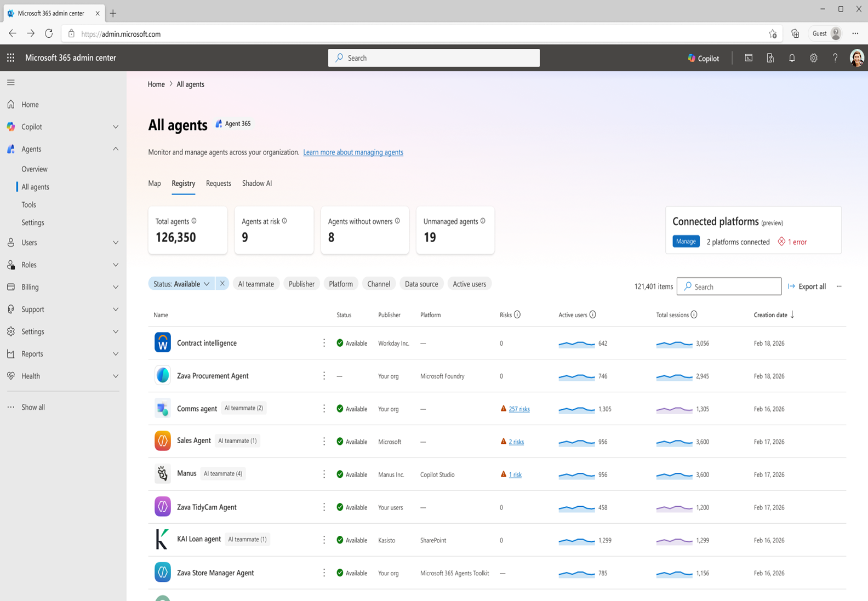Viewport: 868px width, 601px height.
Task: Switch to the Shadow AI tab
Action: (x=257, y=184)
